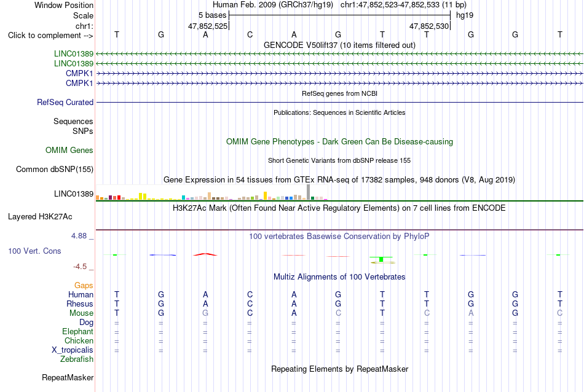Click 'GENCODE V50lift37 (10 items filtered out)' title

(339, 45)
